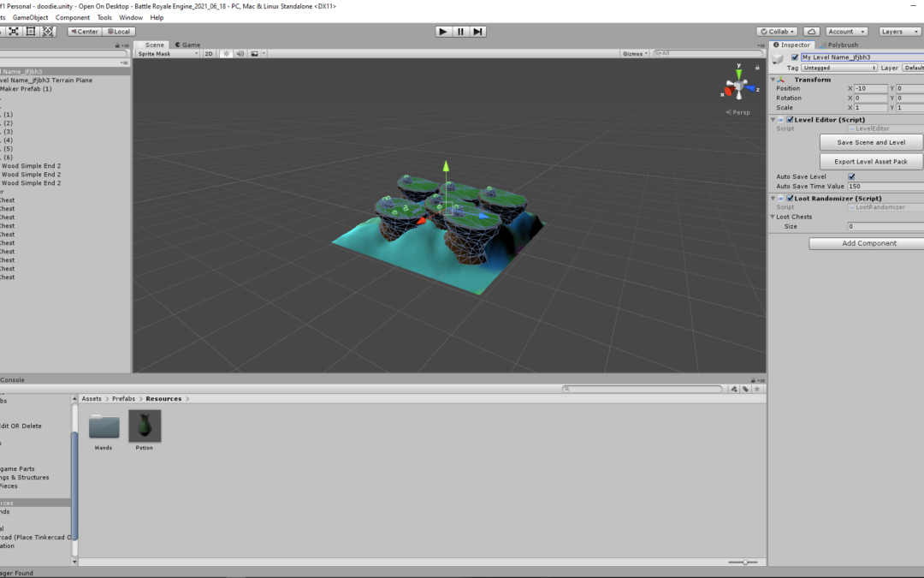
Task: Open the Gizmos dropdown
Action: point(635,54)
